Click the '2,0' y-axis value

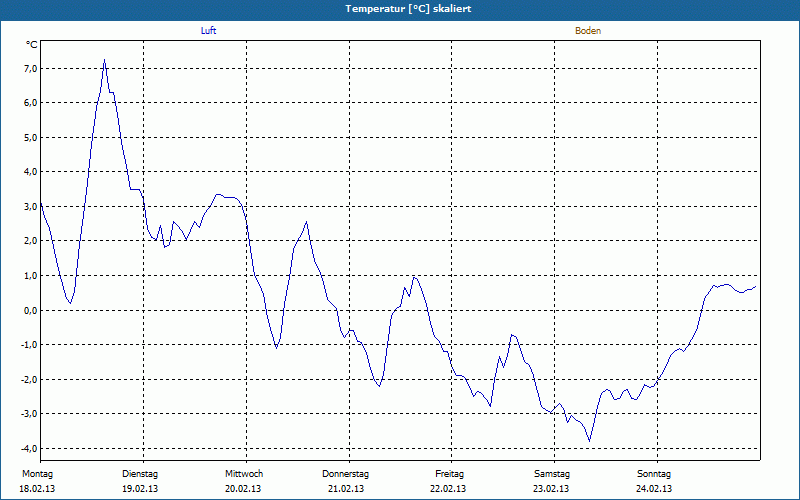31,241
